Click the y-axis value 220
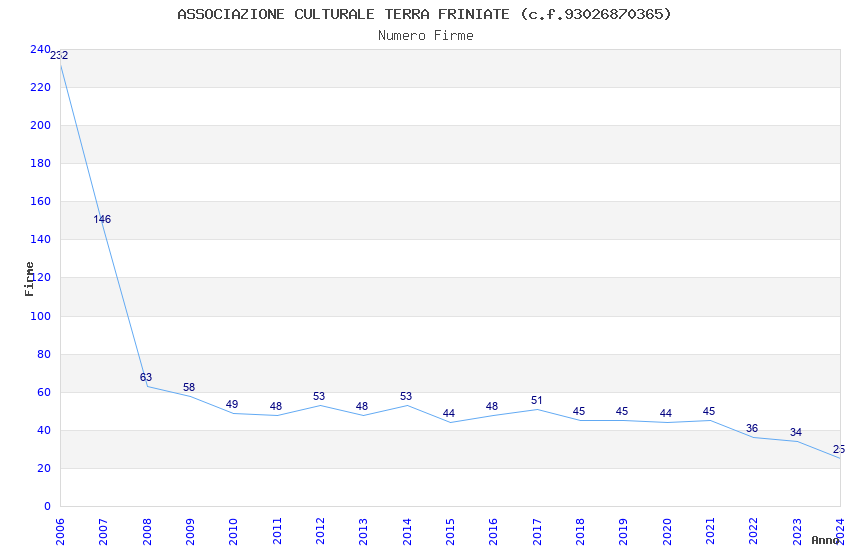The image size is (850, 550). pyautogui.click(x=40, y=87)
